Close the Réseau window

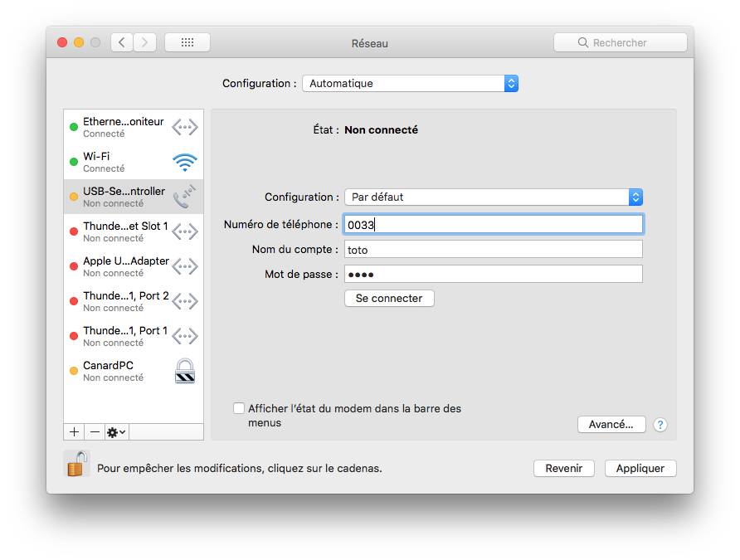(62, 42)
